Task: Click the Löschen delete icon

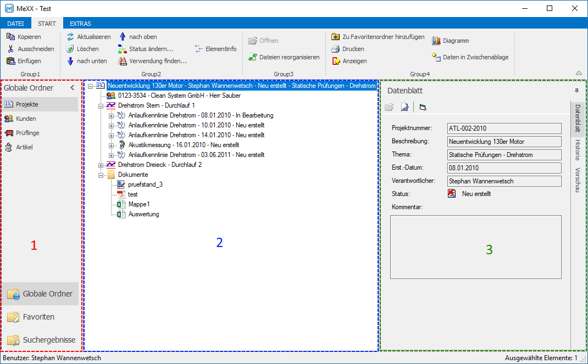Action: 70,49
